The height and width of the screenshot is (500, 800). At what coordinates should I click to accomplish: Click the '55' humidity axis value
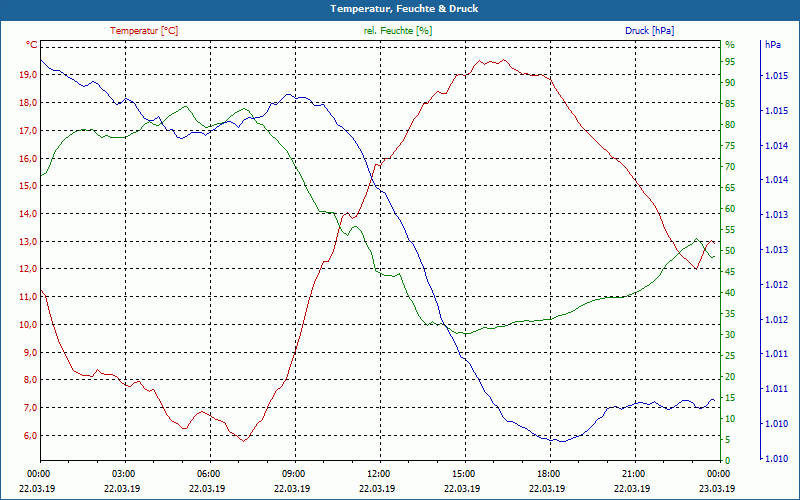pos(730,230)
